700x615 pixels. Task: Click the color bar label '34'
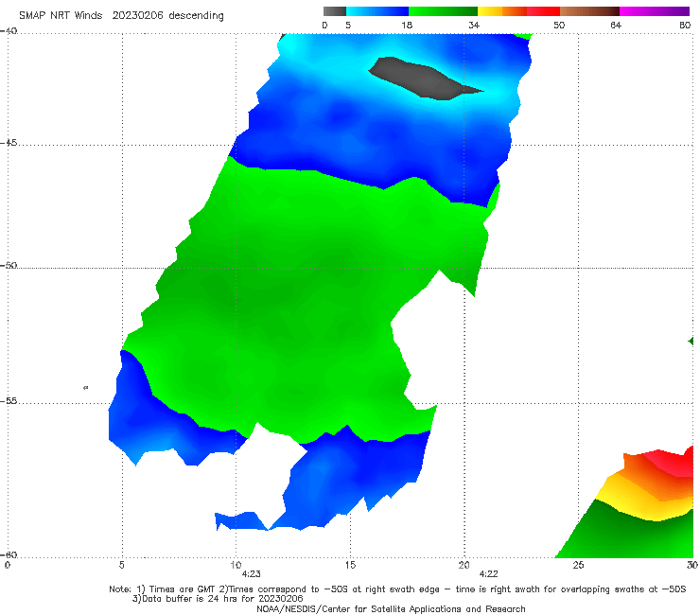[474, 26]
